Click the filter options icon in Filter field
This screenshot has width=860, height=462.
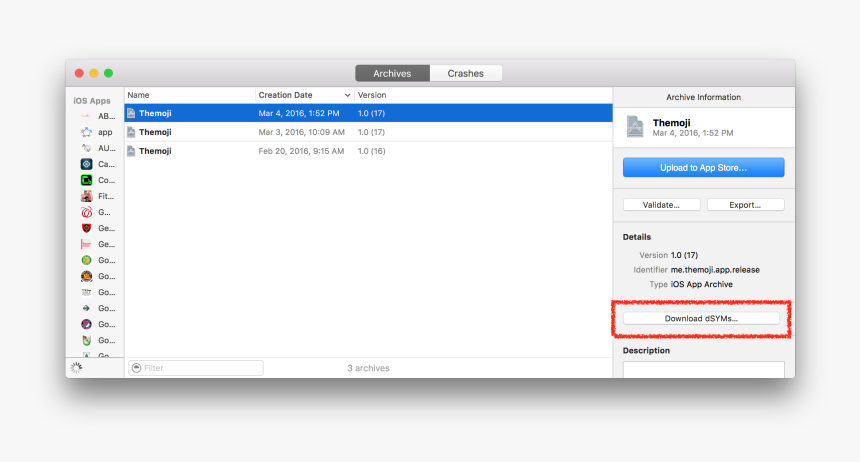(137, 368)
